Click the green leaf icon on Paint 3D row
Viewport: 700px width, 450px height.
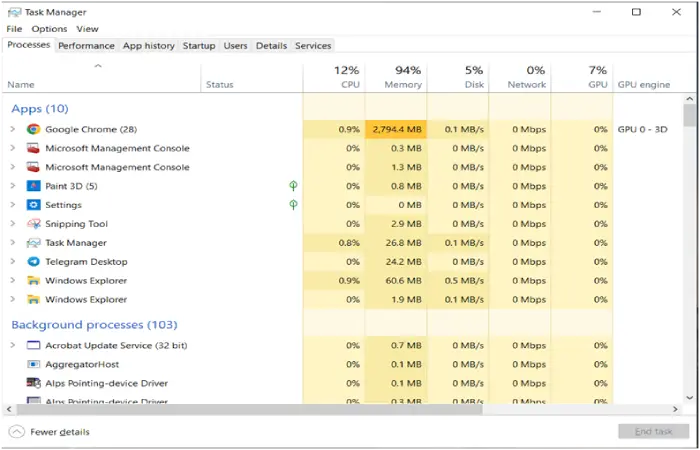293,186
